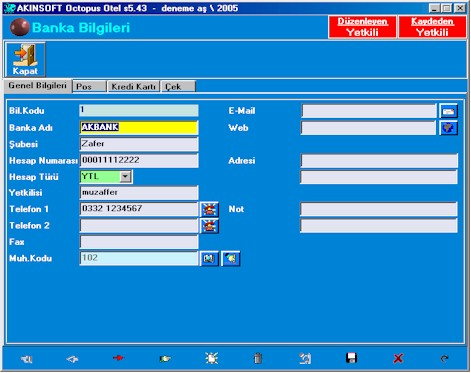Click the red X cancel icon

[x=398, y=359]
